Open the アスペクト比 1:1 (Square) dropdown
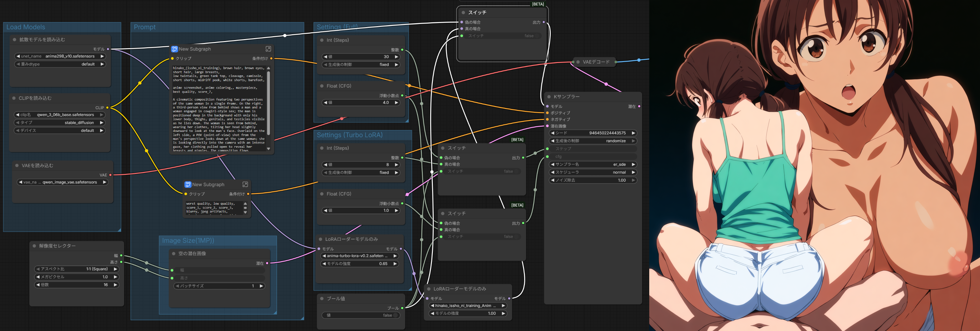The height and width of the screenshot is (331, 980). (77, 269)
